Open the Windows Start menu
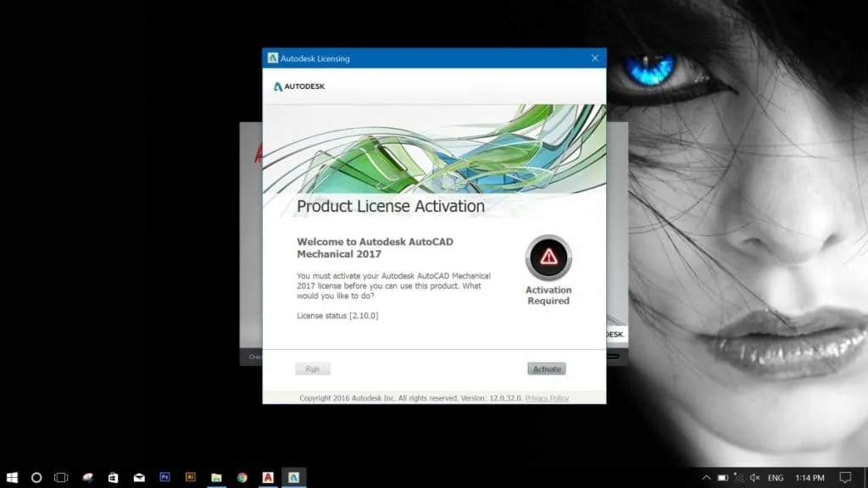The width and height of the screenshot is (868, 488). pyautogui.click(x=12, y=478)
